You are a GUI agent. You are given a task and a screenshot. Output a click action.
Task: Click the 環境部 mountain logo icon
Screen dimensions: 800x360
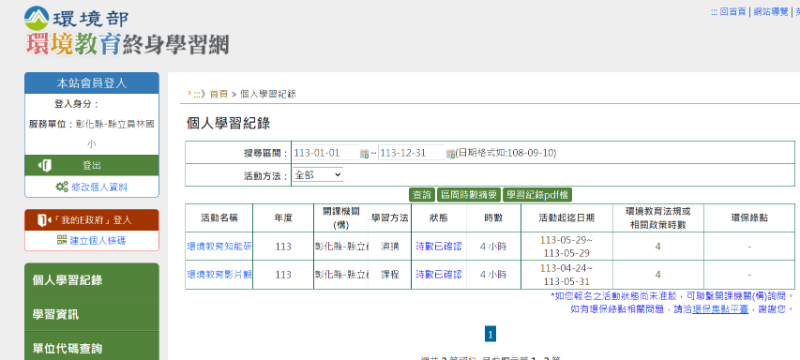(x=36, y=18)
